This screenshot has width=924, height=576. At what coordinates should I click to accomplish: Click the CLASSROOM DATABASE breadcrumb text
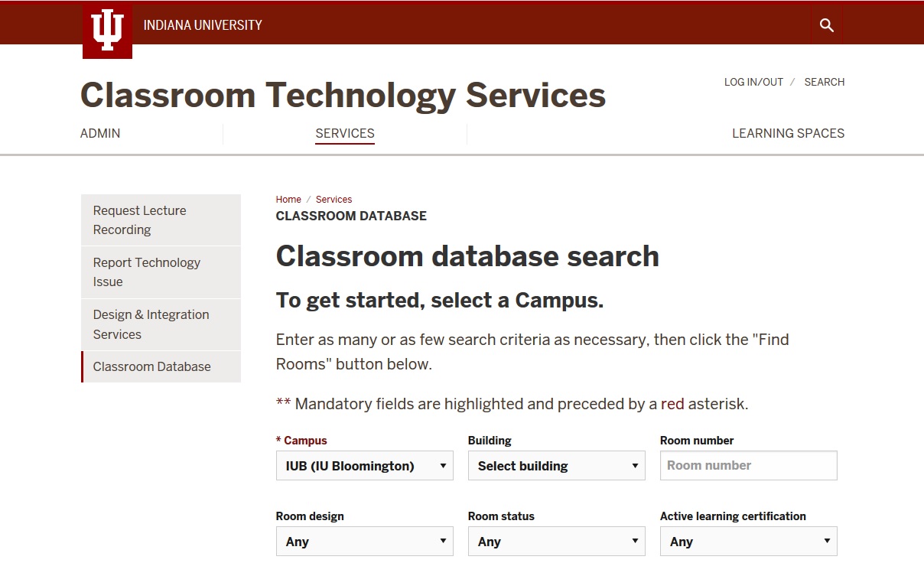pos(351,216)
